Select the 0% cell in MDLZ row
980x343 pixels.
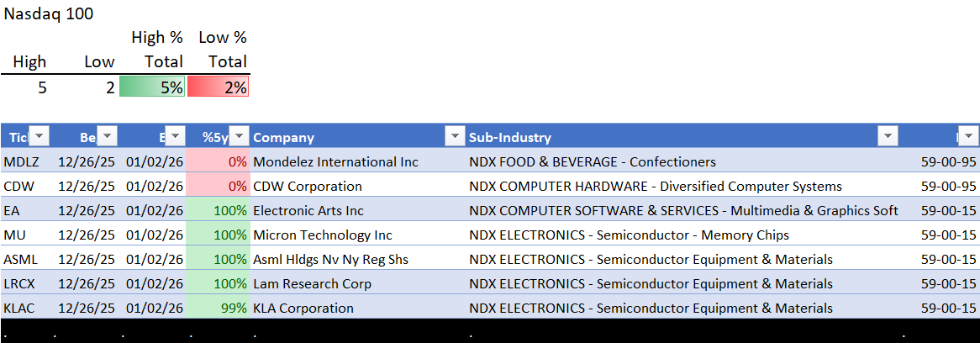click(x=219, y=161)
